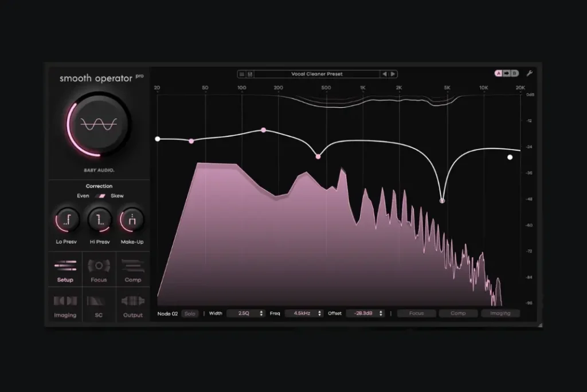Select the pink curve node near 400Hz
The height and width of the screenshot is (392, 587).
(x=318, y=156)
